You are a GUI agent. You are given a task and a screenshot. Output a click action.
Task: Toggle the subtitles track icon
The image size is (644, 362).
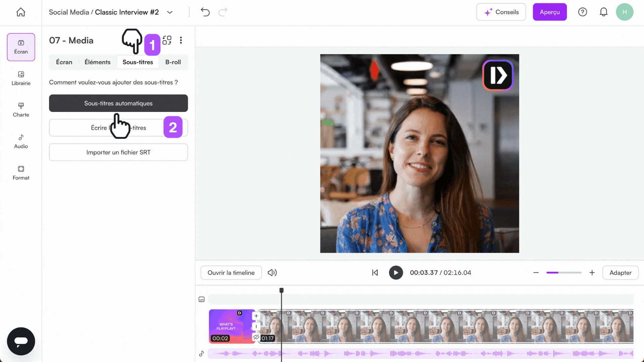[x=201, y=299]
